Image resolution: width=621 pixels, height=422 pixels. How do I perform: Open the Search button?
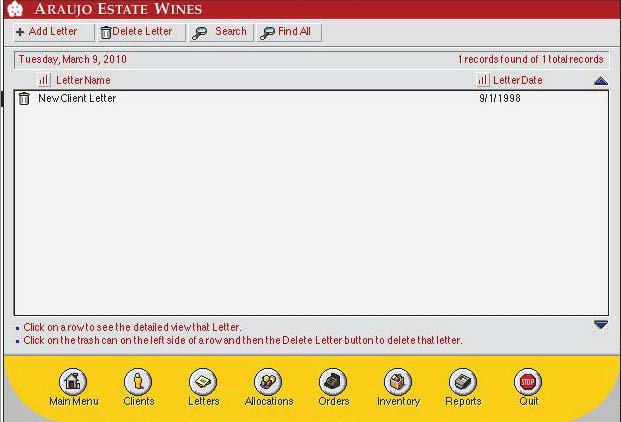tap(221, 32)
